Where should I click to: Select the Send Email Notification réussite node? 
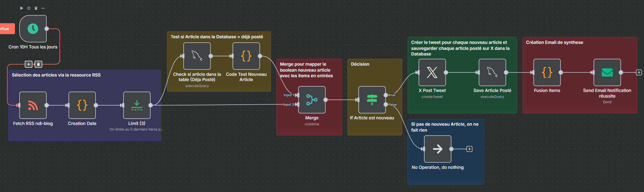pyautogui.click(x=607, y=72)
